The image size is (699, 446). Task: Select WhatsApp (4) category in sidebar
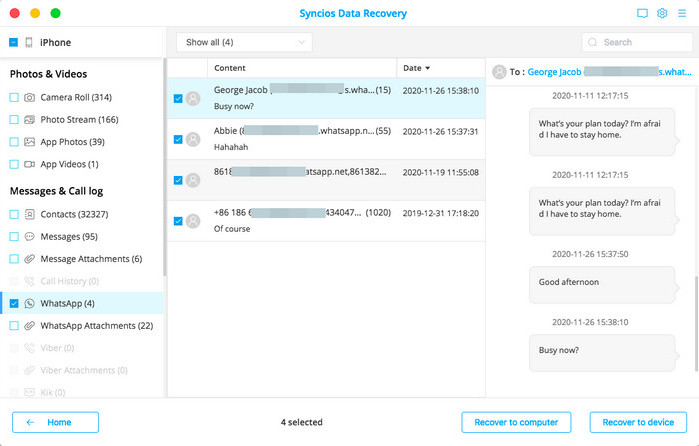(82, 303)
